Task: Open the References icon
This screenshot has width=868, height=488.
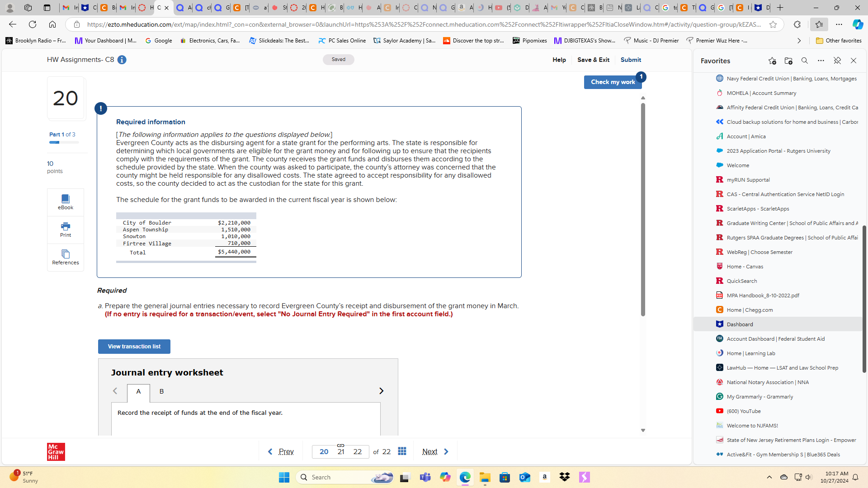Action: pos(66,257)
